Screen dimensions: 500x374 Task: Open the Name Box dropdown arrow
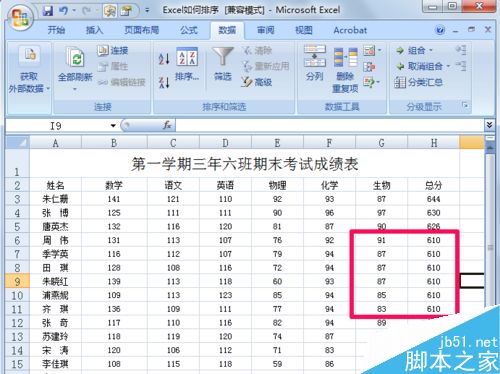pyautogui.click(x=113, y=126)
